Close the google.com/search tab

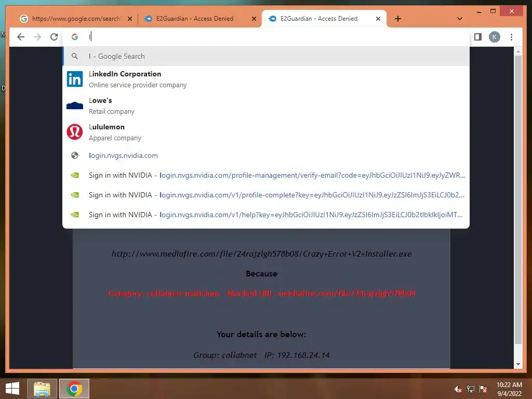[x=129, y=19]
